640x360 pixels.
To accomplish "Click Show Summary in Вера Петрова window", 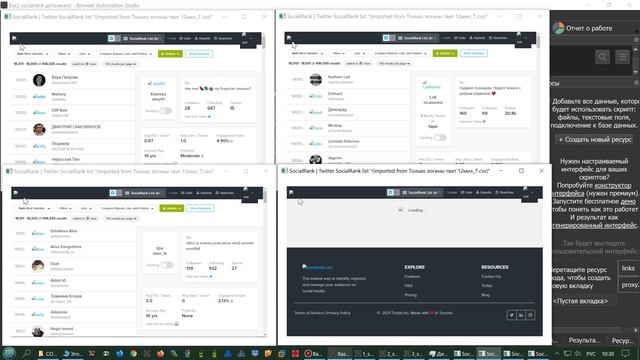I will coord(199,54).
